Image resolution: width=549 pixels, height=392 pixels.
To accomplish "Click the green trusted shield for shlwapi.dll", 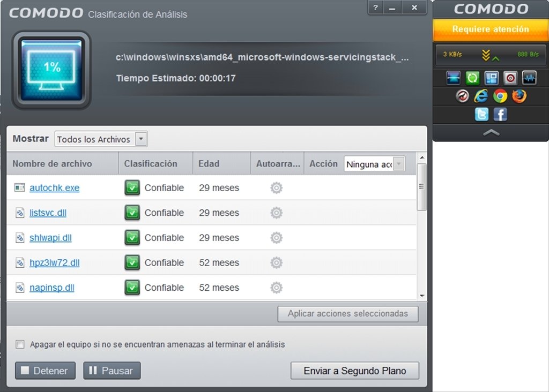I will 132,238.
